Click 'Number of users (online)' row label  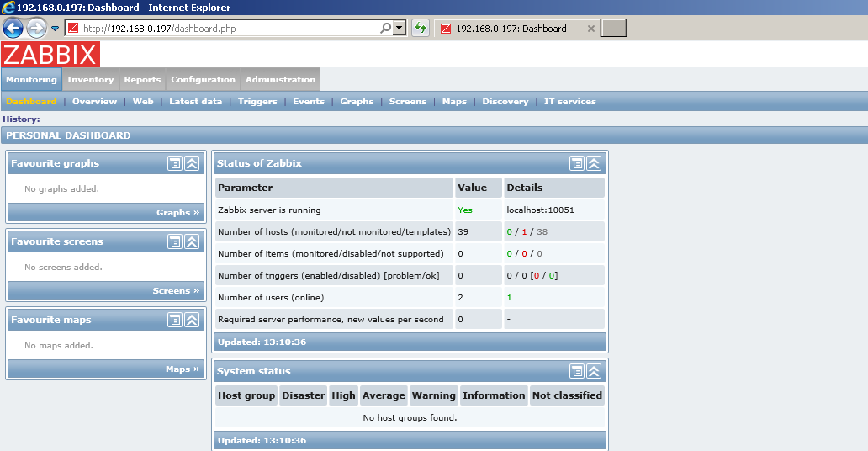coord(271,298)
